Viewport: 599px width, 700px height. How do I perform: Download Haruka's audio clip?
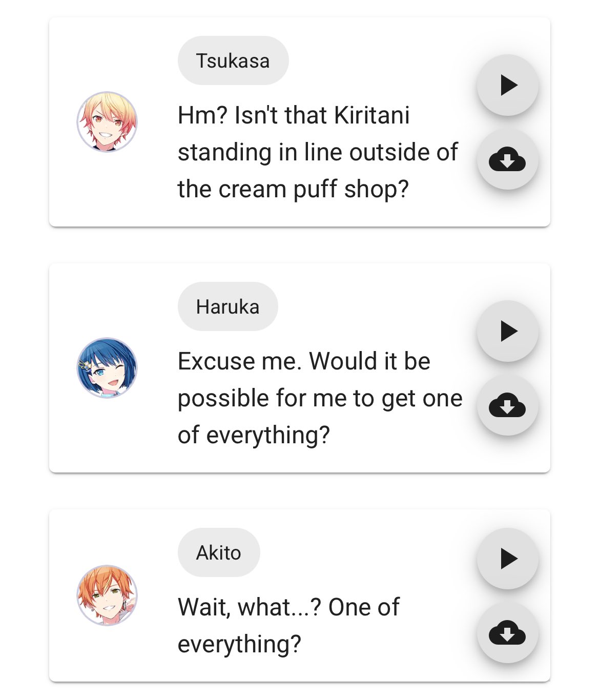(x=507, y=405)
